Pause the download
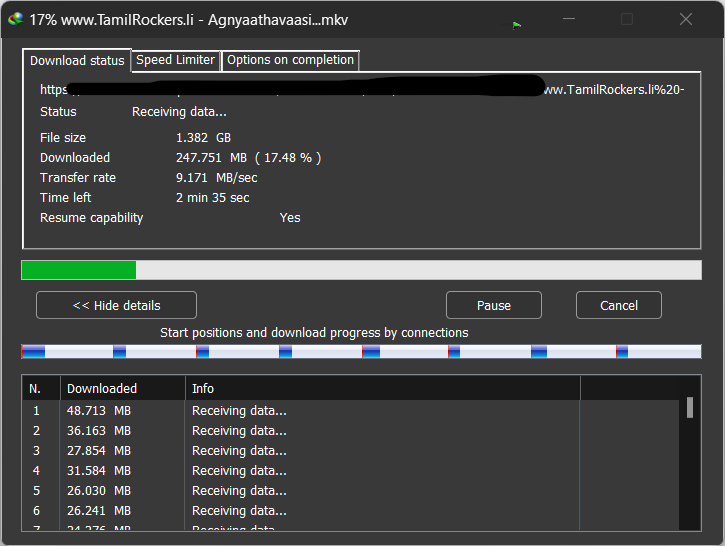 [494, 305]
